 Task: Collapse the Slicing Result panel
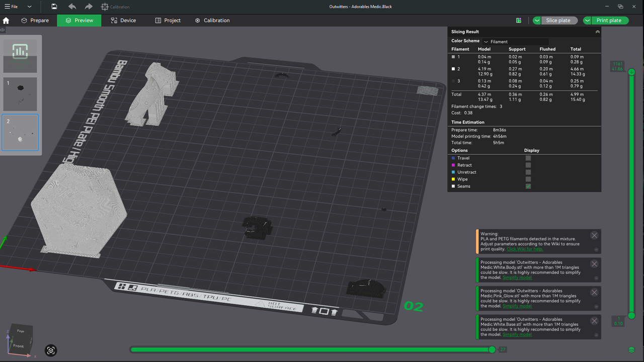[x=597, y=32]
